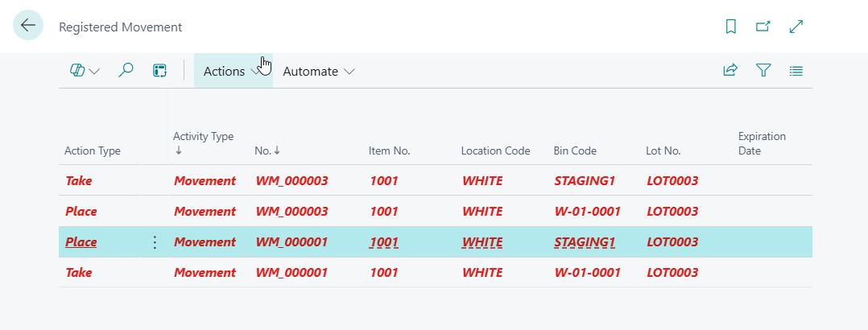Switch list layout view icon
This screenshot has width=868, height=330.
(796, 71)
